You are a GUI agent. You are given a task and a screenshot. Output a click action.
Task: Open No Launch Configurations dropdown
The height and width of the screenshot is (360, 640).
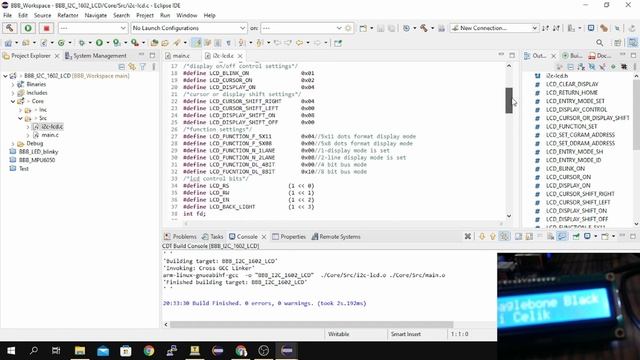point(189,28)
